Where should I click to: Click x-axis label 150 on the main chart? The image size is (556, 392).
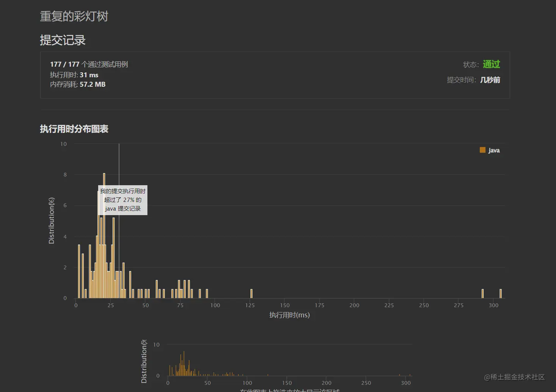pyautogui.click(x=285, y=305)
